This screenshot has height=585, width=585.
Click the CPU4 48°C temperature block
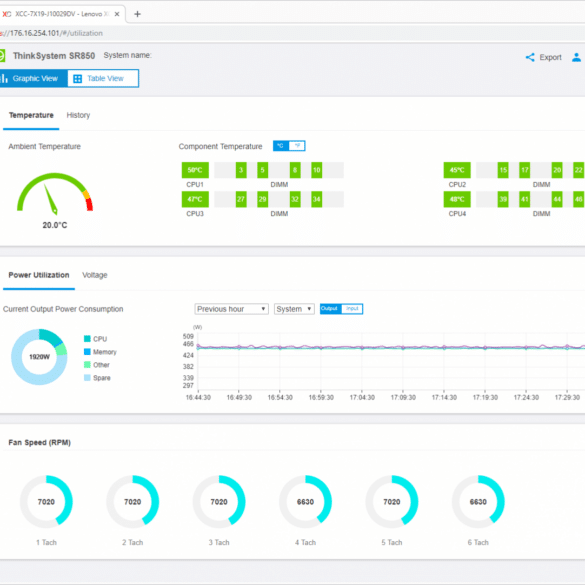(457, 199)
